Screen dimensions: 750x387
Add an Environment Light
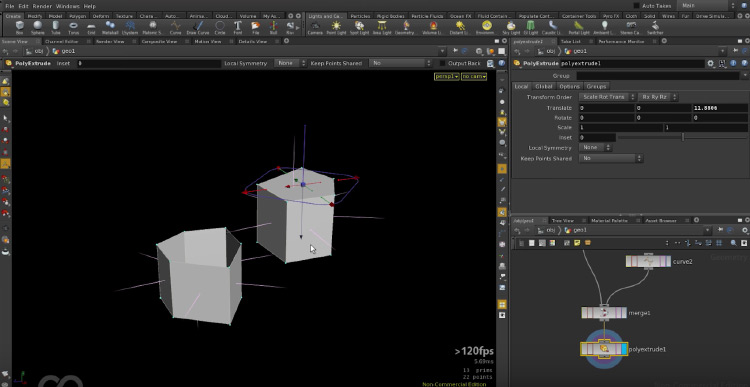click(x=486, y=28)
